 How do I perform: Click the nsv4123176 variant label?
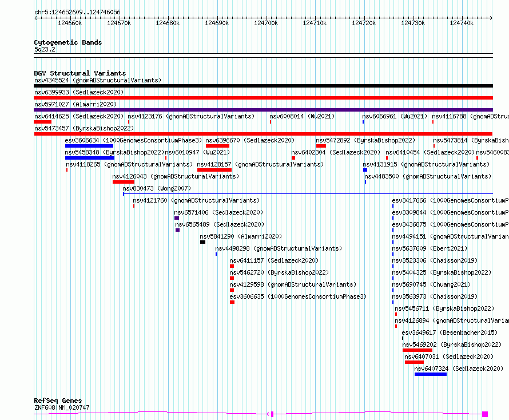191,116
